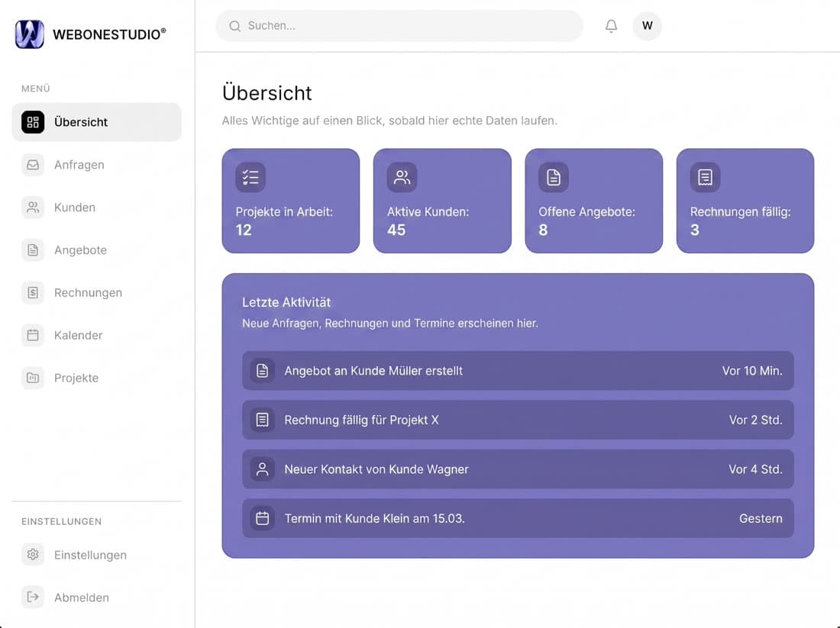Click checklist icon on Projekte in Arbeit card
The width and height of the screenshot is (840, 628).
click(250, 177)
